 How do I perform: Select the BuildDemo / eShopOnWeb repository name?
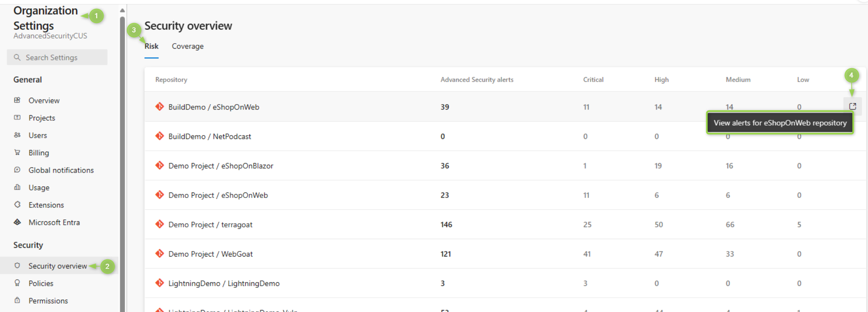[x=214, y=107]
